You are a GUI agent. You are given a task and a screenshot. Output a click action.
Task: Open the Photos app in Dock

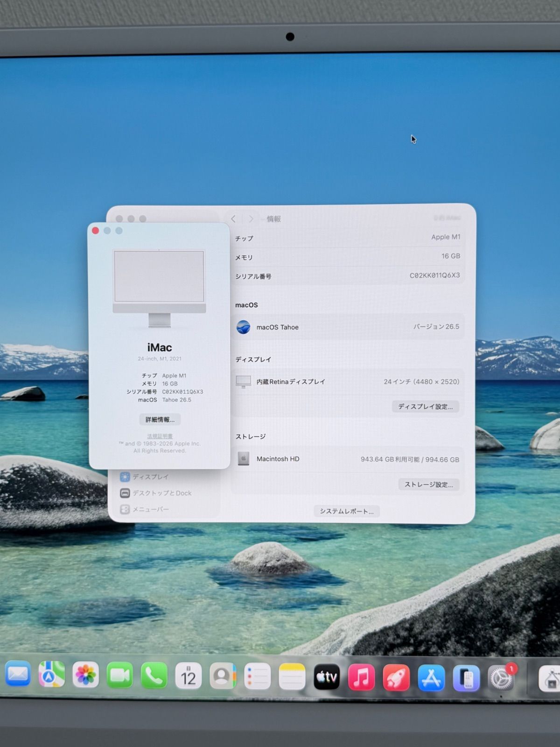(x=86, y=675)
